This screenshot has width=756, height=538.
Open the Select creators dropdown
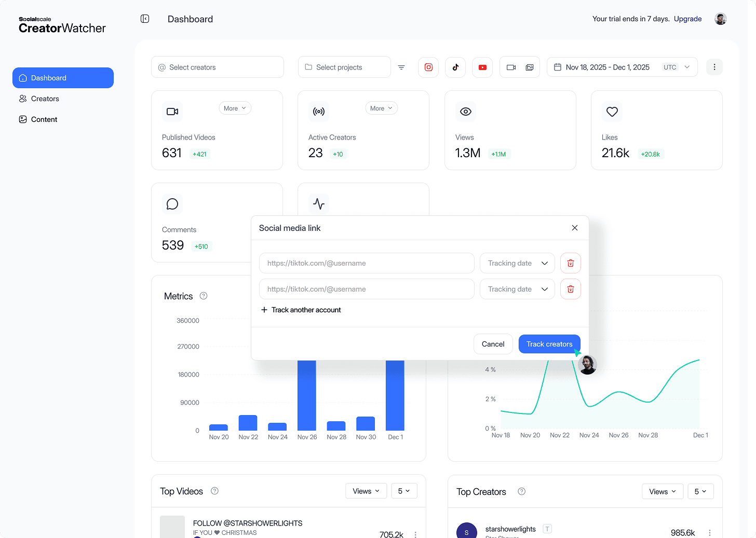pos(218,67)
